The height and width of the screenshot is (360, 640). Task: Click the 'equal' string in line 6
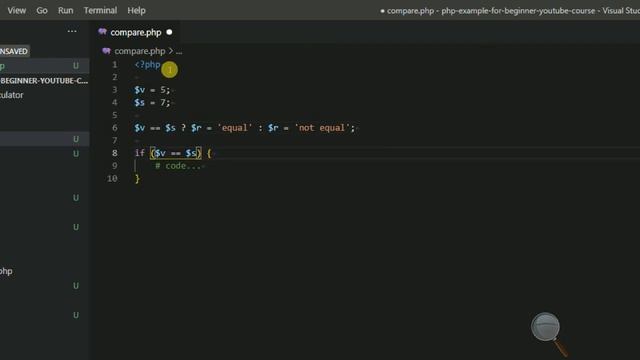[235, 128]
